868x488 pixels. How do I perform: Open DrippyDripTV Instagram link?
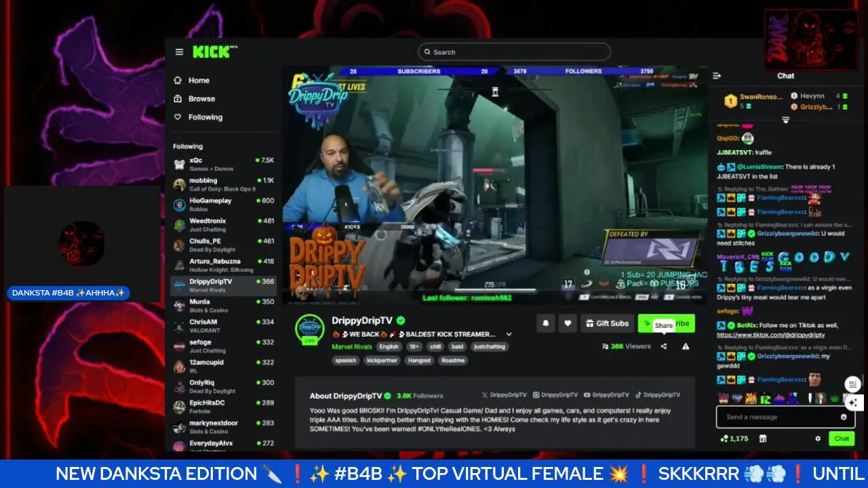tap(555, 394)
